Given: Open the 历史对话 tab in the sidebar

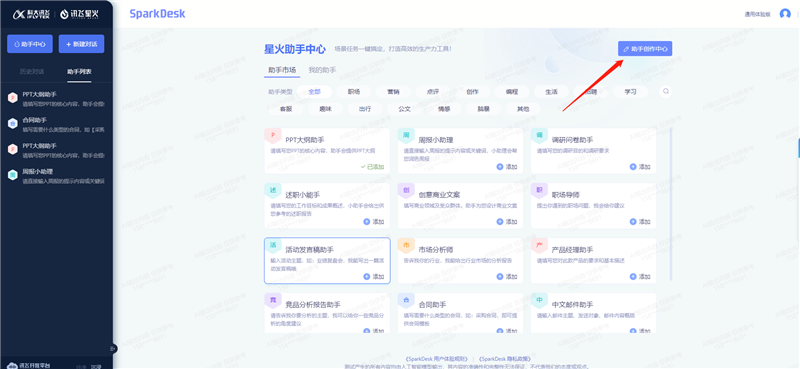Looking at the screenshot, I should (32, 72).
